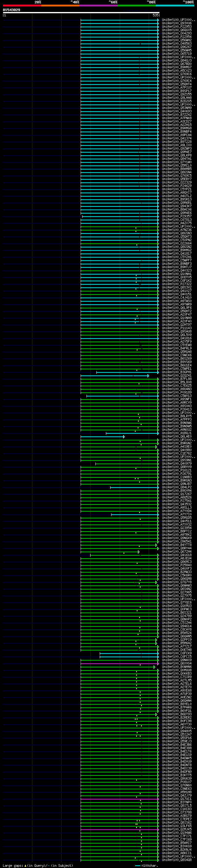Select hit label UniRef100_A7PIU7

tap(177, 88)
